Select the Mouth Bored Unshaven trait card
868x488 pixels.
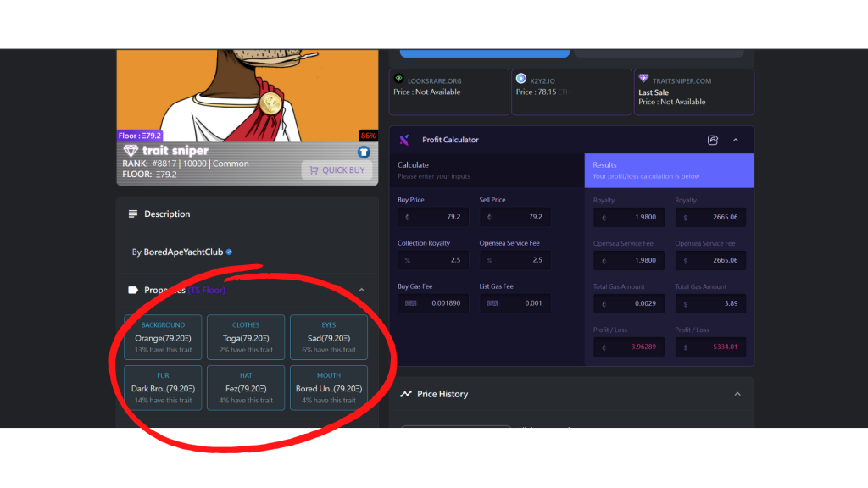coord(329,387)
